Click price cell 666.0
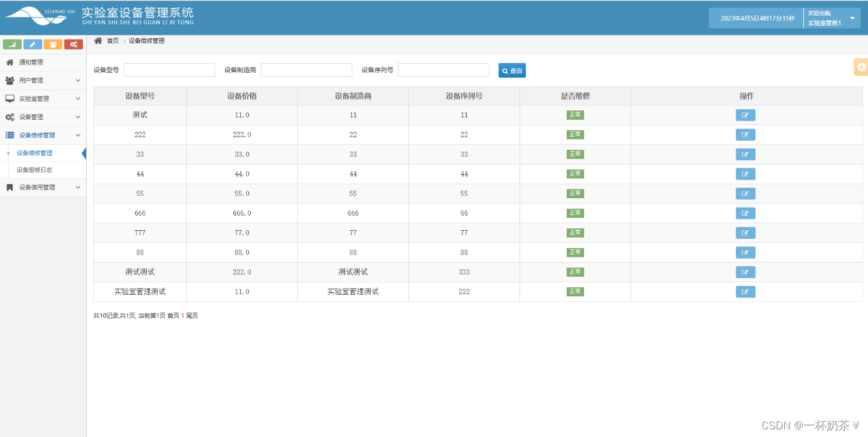868x437 pixels. pos(242,213)
